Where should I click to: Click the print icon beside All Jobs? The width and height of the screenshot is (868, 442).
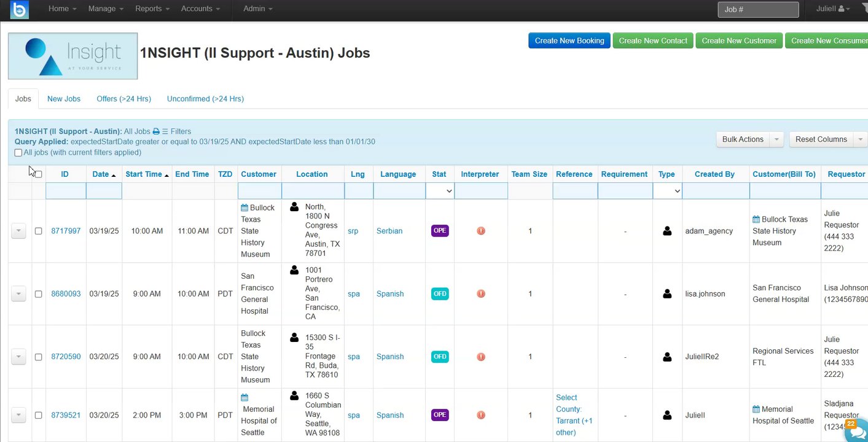coord(156,131)
